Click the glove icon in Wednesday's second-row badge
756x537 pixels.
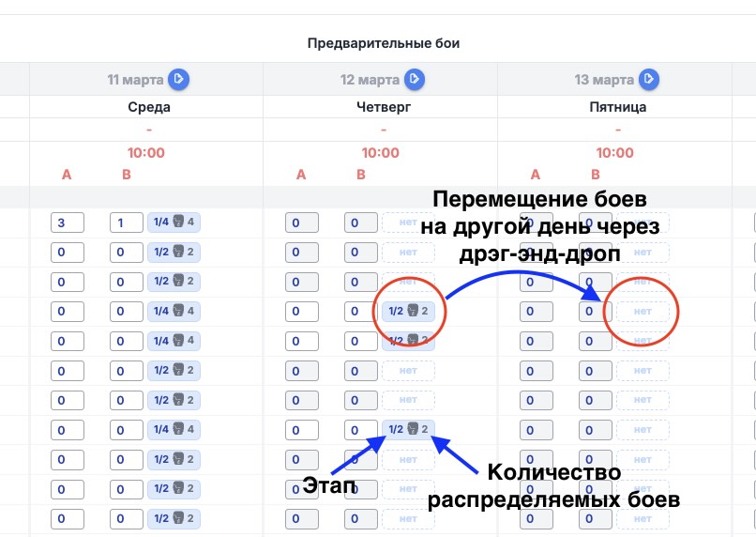[175, 253]
